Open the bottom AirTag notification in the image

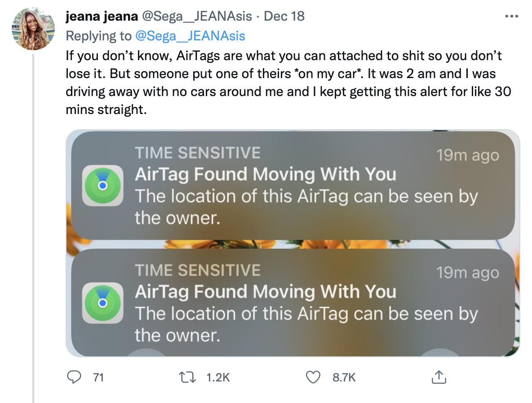click(x=292, y=303)
